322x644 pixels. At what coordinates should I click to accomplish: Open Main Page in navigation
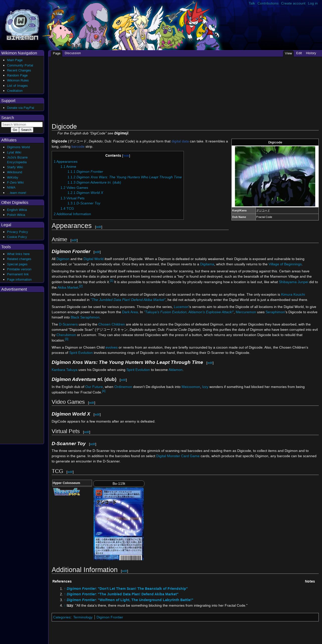click(x=15, y=60)
